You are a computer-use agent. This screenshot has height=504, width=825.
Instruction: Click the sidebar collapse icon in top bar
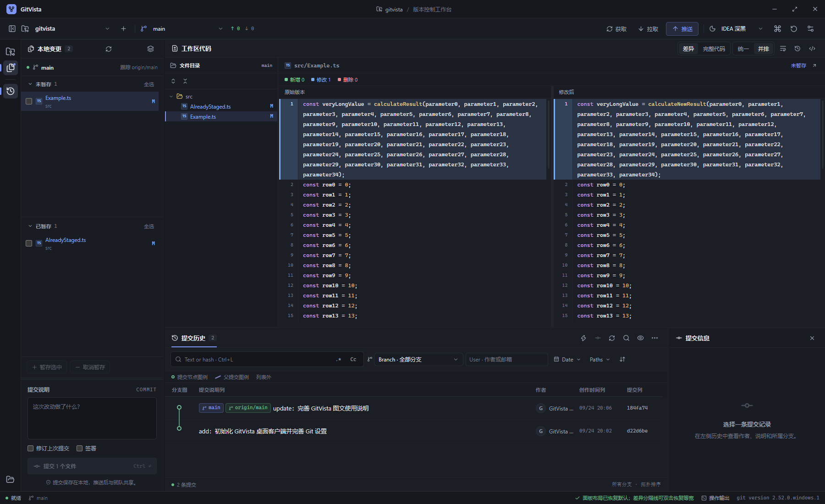(x=12, y=28)
